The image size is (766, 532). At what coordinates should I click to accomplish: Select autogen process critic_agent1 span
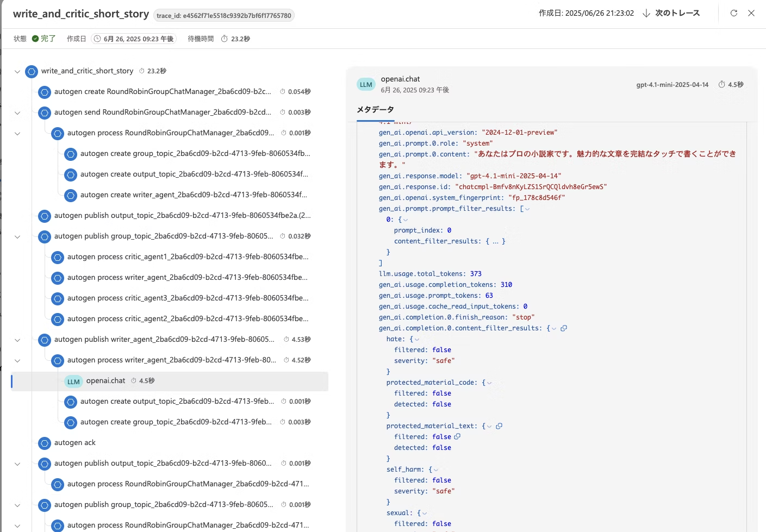[x=188, y=257]
